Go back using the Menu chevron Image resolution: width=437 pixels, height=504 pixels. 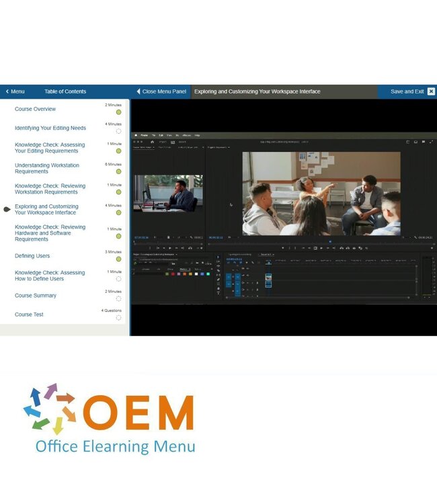click(15, 91)
